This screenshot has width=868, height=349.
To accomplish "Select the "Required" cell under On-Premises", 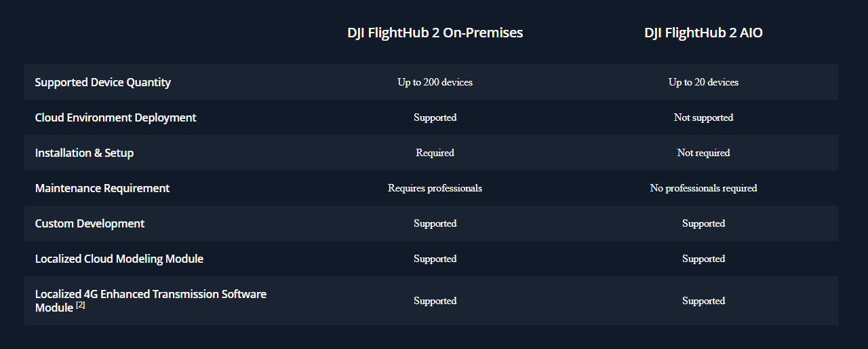I will pos(435,153).
